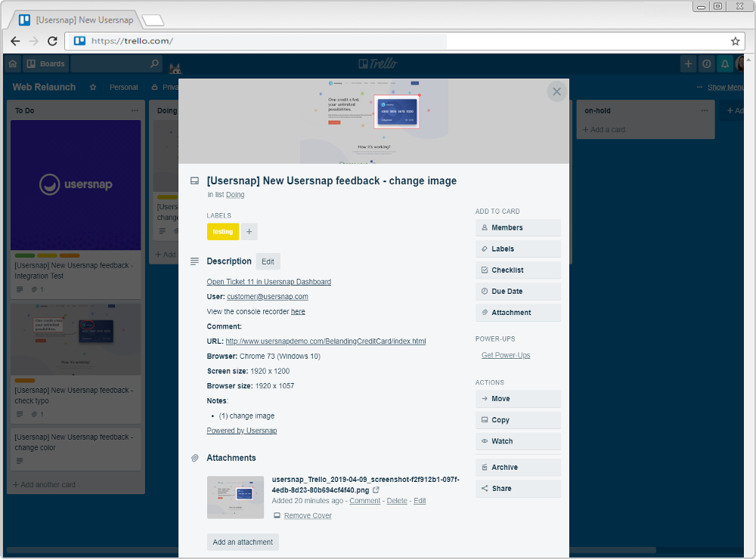This screenshot has width=756, height=559.
Task: Open the information icon in header
Action: pyautogui.click(x=706, y=63)
